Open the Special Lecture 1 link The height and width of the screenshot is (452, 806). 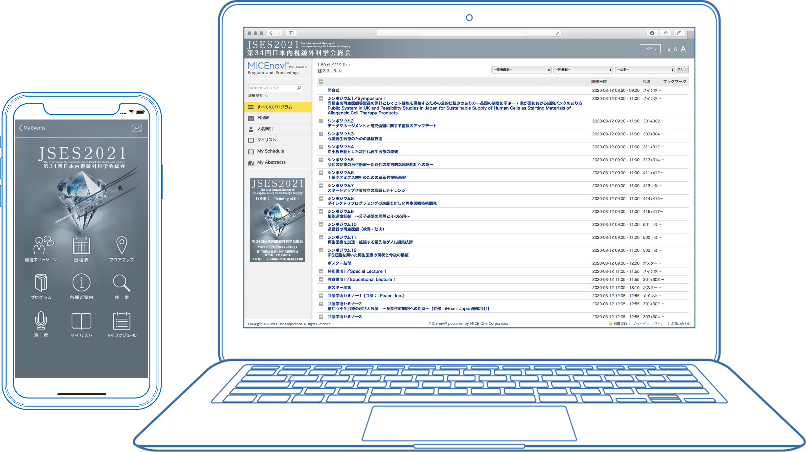coord(357,272)
